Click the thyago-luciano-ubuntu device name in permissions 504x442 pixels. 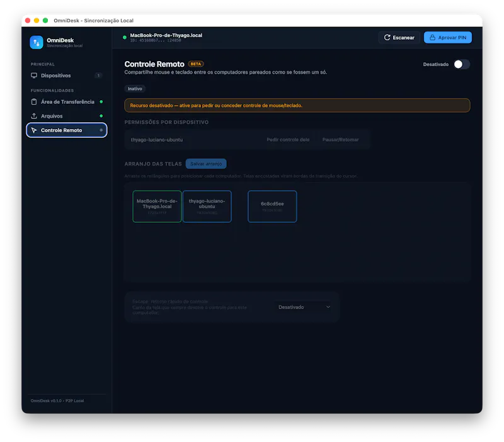(157, 140)
